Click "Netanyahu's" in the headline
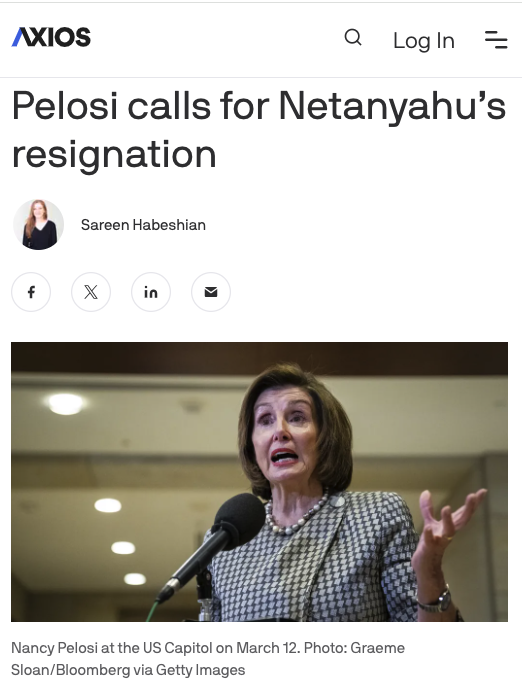 click(393, 106)
